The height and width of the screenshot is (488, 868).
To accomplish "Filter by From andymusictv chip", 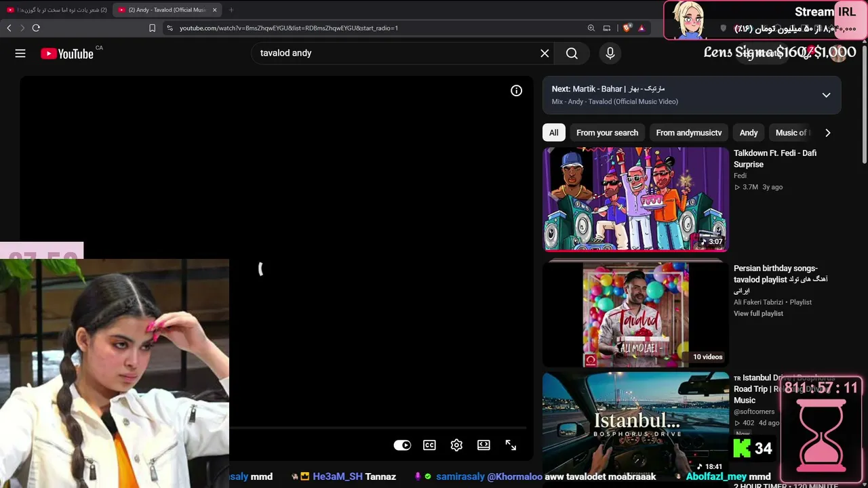I will click(689, 133).
